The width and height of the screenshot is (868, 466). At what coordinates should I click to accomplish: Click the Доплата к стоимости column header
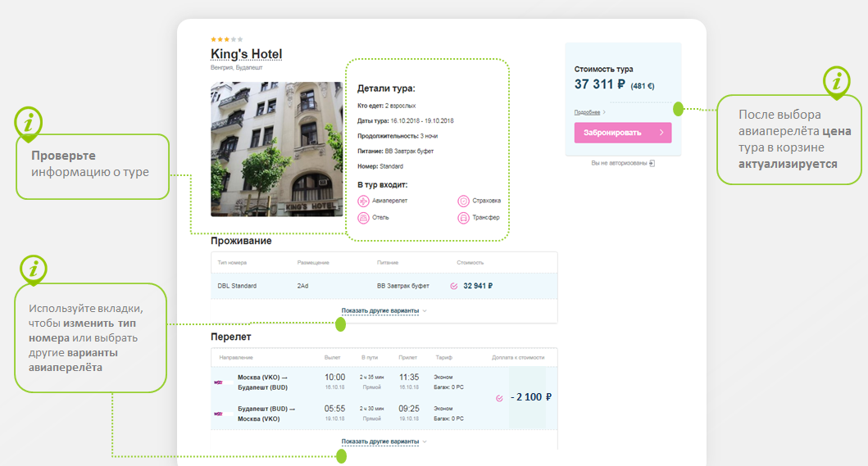[x=518, y=358]
